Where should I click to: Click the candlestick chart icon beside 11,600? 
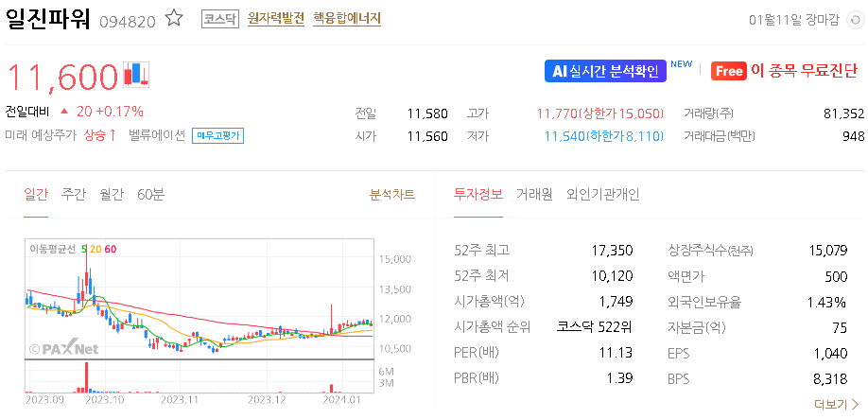(136, 74)
